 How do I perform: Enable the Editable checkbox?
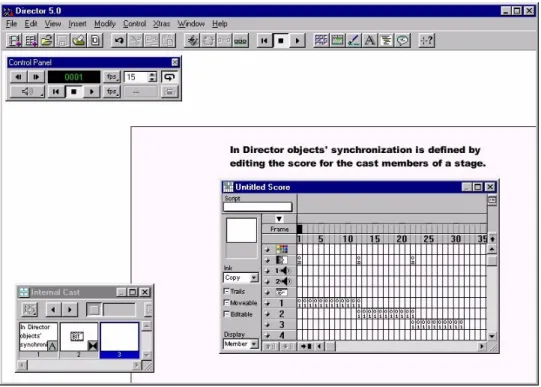[x=226, y=314]
